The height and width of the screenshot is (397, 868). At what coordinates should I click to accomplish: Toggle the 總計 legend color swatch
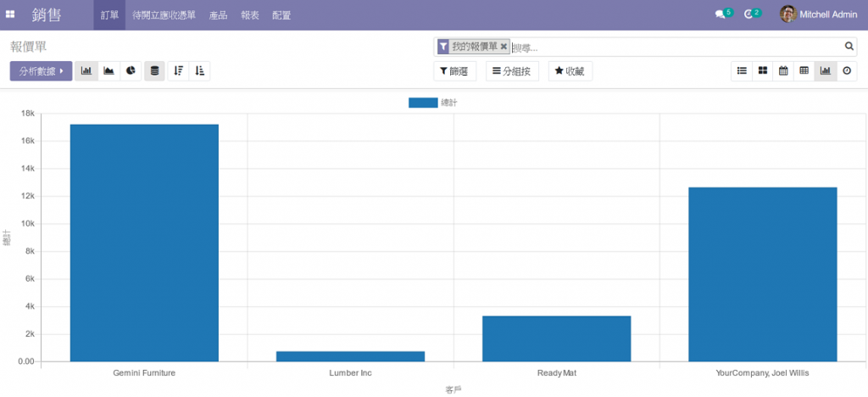click(423, 103)
